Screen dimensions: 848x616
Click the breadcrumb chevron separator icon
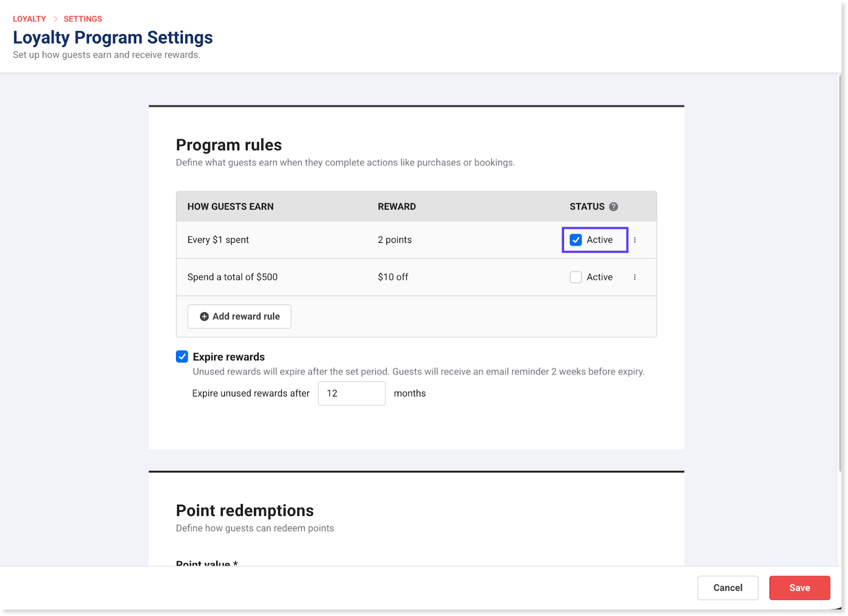pos(55,19)
